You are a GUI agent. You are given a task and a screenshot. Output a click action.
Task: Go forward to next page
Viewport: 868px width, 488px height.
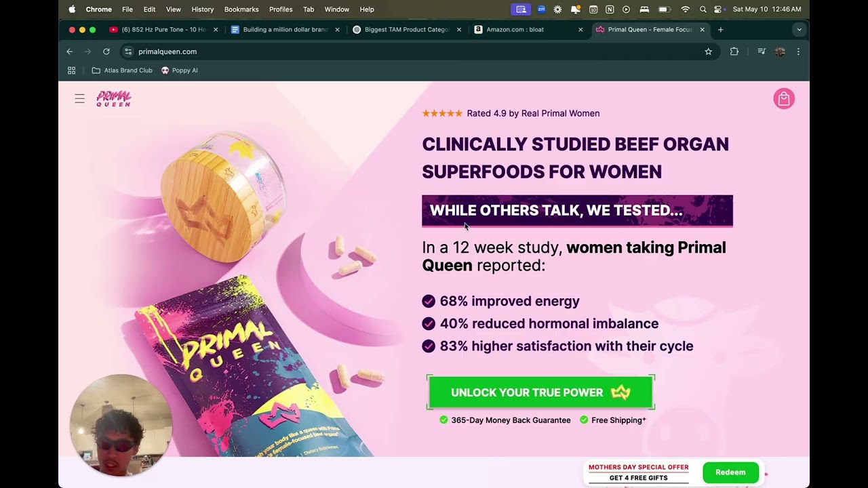coord(87,52)
